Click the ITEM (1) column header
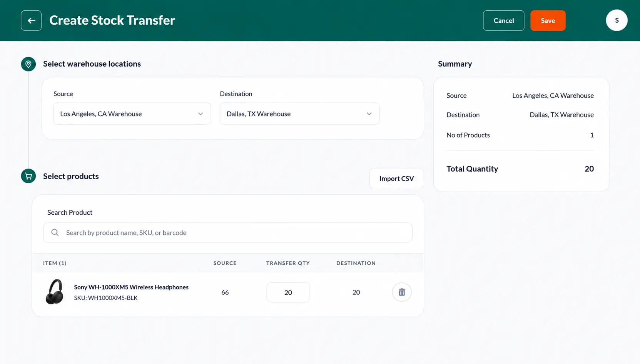 click(x=55, y=263)
